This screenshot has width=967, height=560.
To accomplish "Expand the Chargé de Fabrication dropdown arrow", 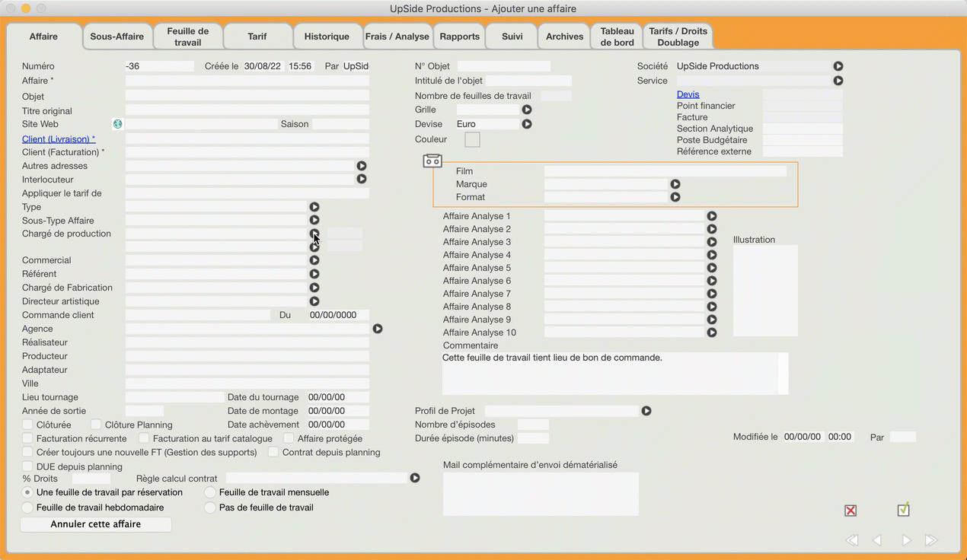I will tap(314, 288).
